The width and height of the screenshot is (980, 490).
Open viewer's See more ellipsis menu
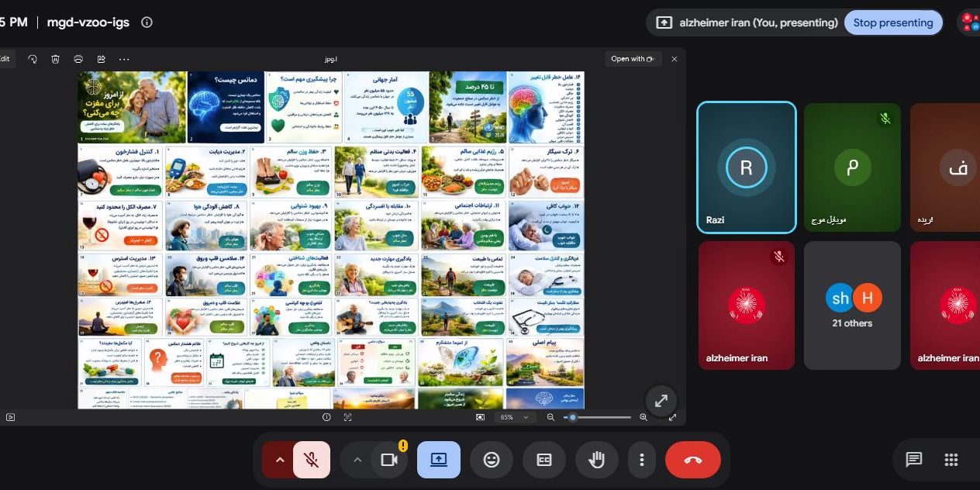tap(124, 59)
